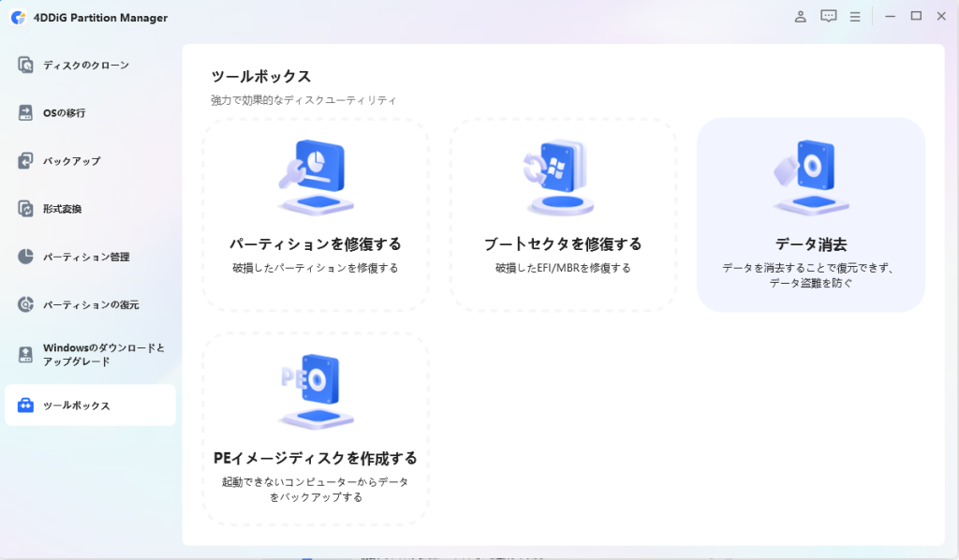959x560 pixels.
Task: Open the hamburger menu in title bar
Action: (854, 16)
